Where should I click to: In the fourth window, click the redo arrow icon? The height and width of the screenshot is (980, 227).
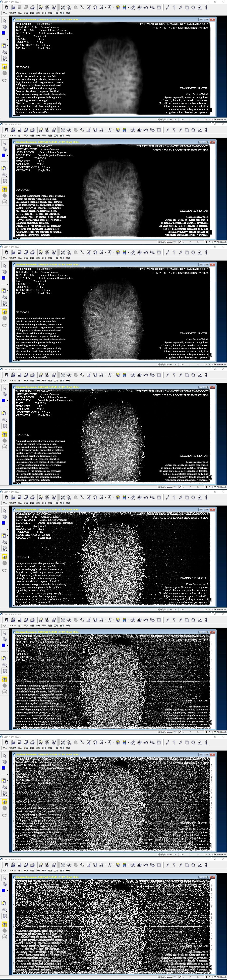[x=152, y=375]
